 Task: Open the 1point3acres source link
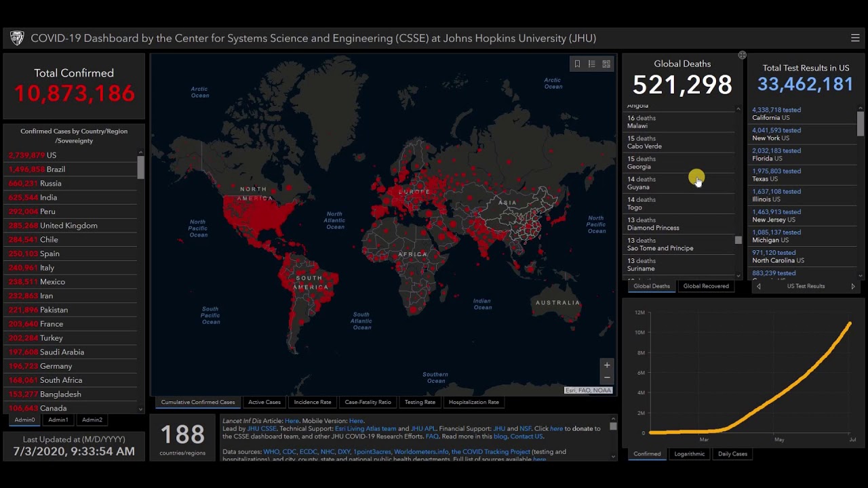pos(372,451)
